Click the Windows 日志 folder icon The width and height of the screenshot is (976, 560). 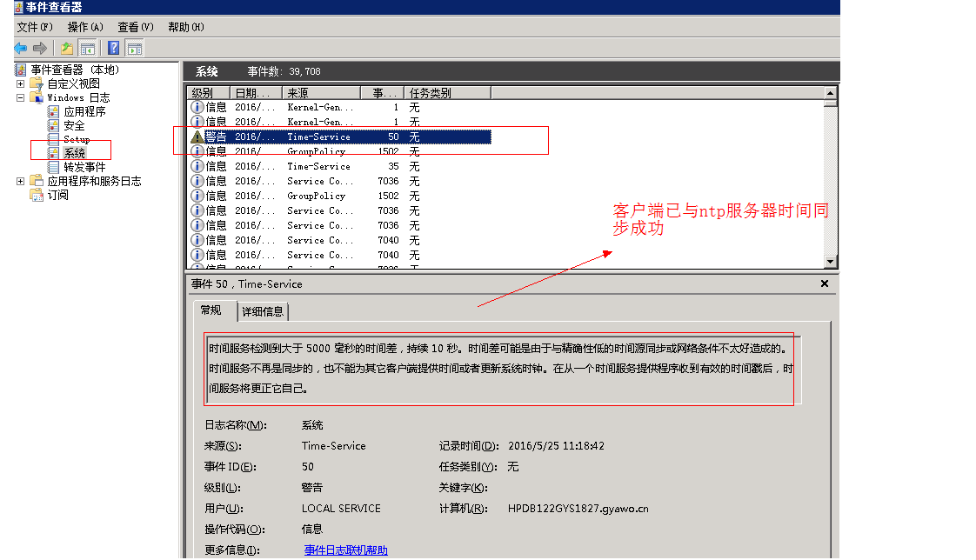click(37, 97)
